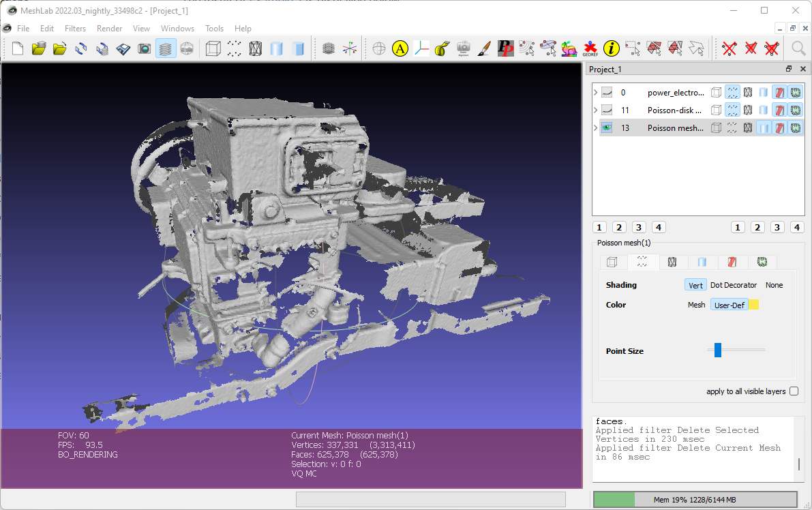The height and width of the screenshot is (510, 812).
Task: Click the first left-group preset button 1
Action: point(599,227)
